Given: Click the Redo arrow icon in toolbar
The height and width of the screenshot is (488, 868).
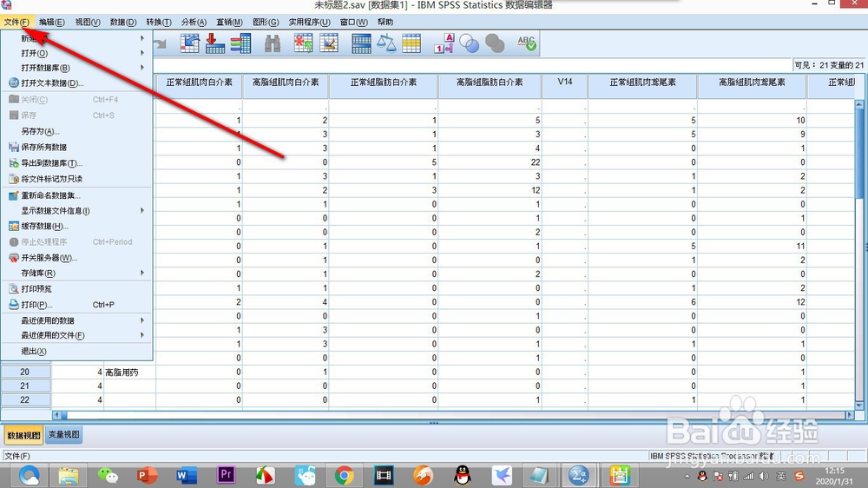Looking at the screenshot, I should coord(160,43).
